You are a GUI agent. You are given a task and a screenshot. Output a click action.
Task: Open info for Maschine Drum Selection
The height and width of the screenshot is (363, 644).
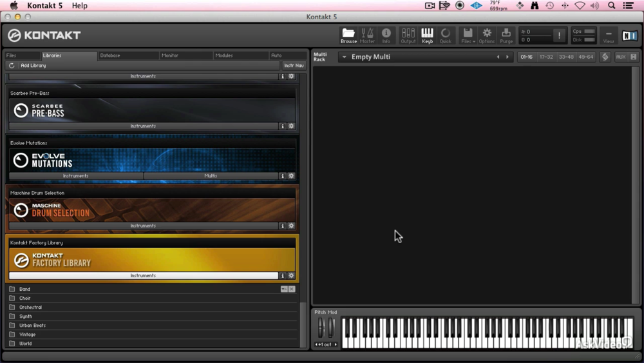(282, 226)
